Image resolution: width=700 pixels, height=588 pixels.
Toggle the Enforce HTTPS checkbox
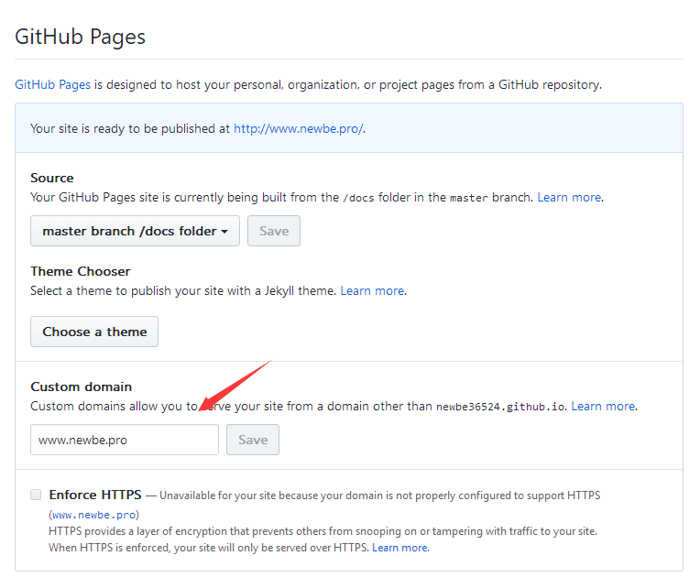36,495
